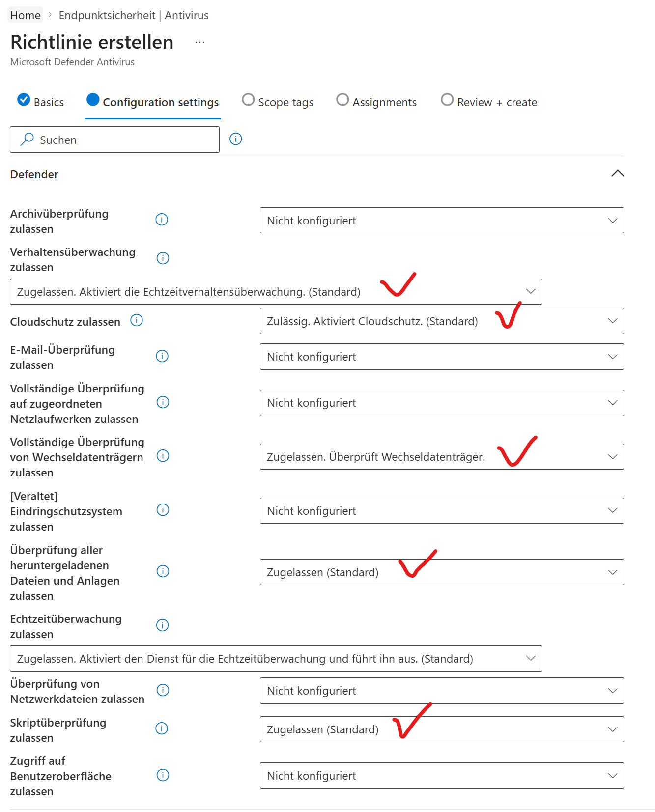Show info for Cloudschutz zulassen
The width and height of the screenshot is (655, 812).
coord(137,320)
